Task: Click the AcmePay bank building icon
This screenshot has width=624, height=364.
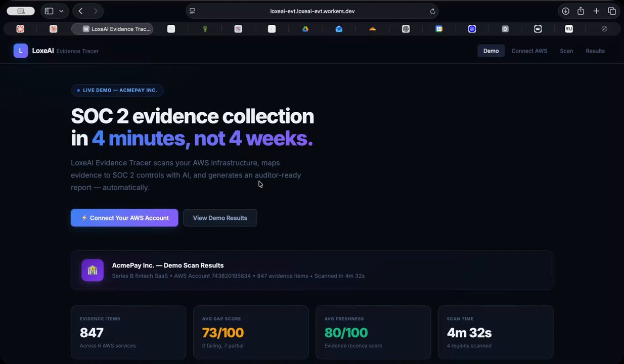Action: click(93, 270)
